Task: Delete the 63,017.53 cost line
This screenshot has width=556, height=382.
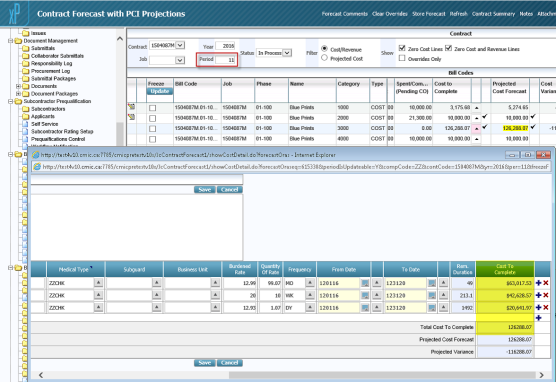Action: coord(546,283)
